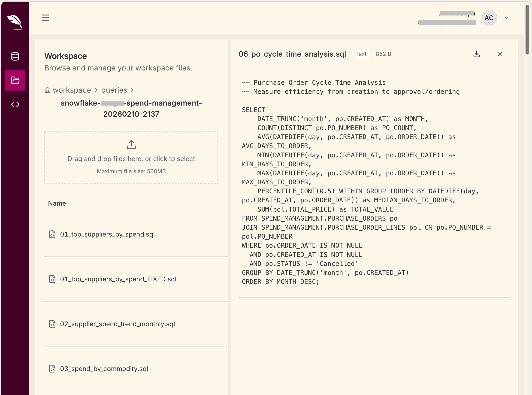Click the upload icon in the drop zone

click(131, 144)
